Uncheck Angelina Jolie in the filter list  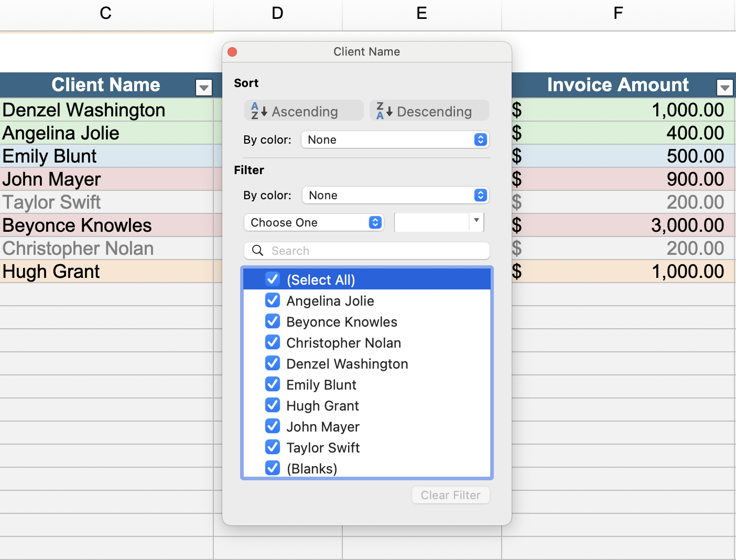pyautogui.click(x=273, y=300)
